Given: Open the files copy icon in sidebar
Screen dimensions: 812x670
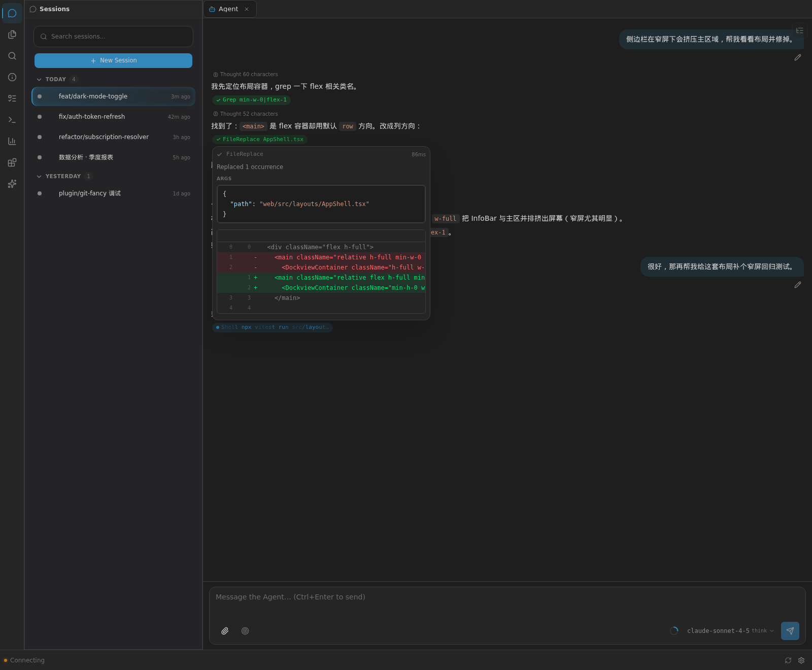Looking at the screenshot, I should coord(12,35).
